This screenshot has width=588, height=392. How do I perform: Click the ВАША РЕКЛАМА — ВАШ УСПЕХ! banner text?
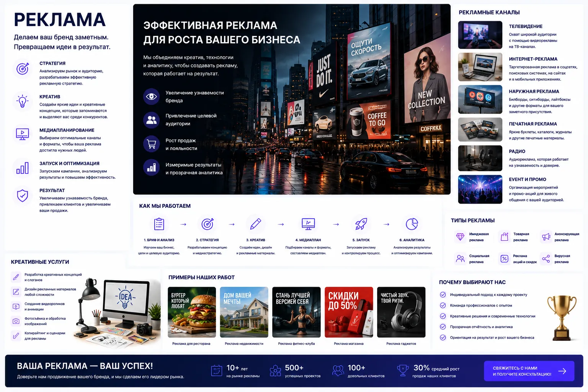pyautogui.click(x=85, y=366)
